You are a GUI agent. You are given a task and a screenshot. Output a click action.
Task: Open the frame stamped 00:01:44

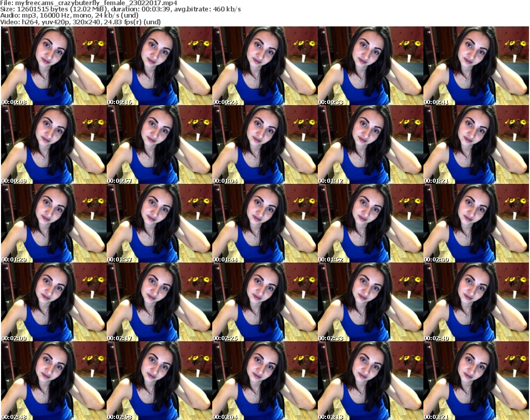264,224
